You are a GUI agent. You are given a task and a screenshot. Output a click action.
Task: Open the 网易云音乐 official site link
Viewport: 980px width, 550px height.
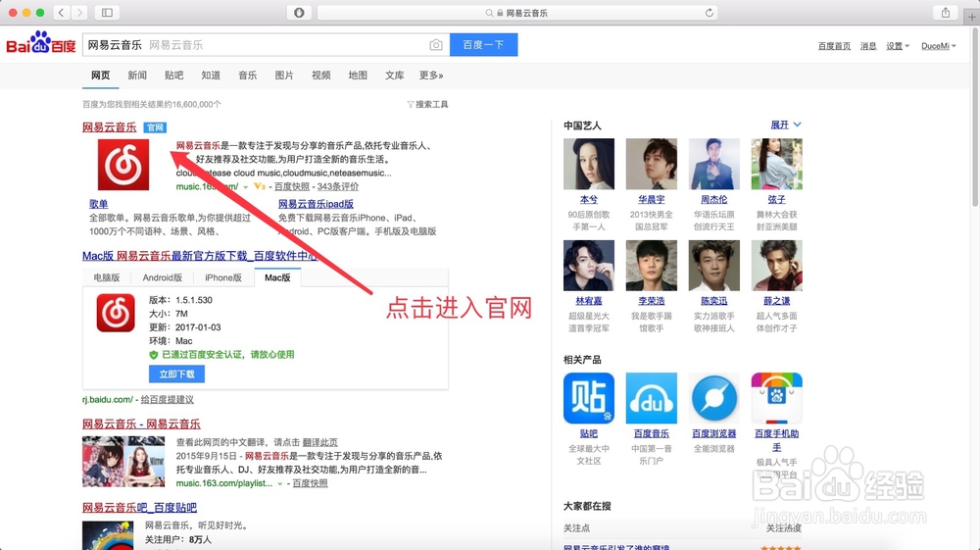click(110, 126)
